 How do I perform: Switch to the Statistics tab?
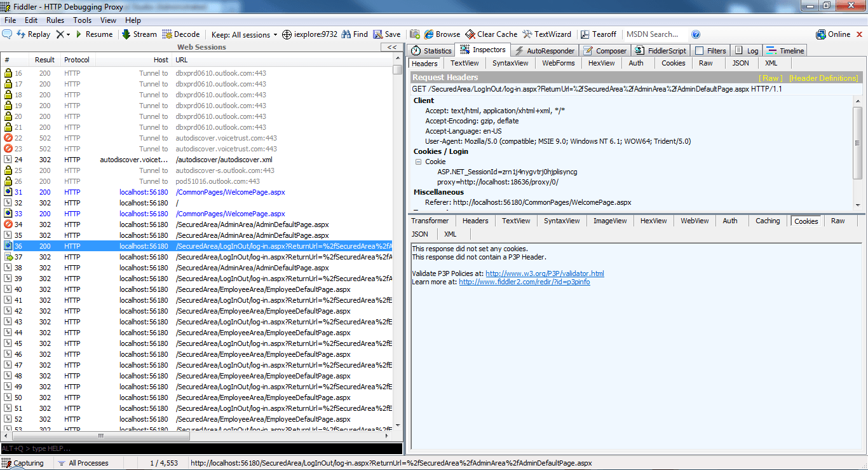(431, 51)
